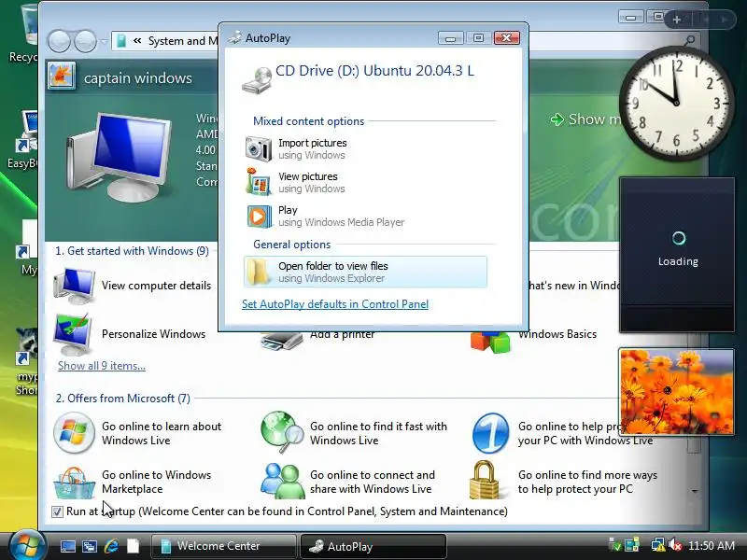Switch to AutoPlay taskbar button
This screenshot has height=560, width=747.
pos(373,546)
